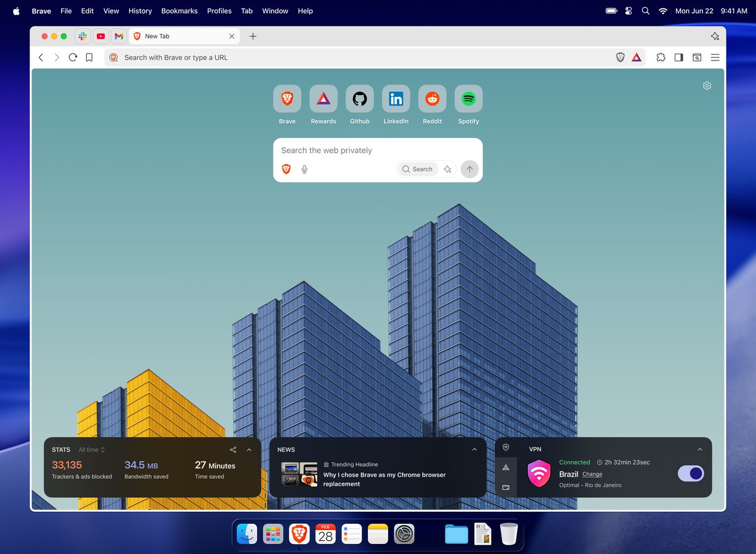Open Notes from the Dock
The height and width of the screenshot is (554, 756).
378,534
